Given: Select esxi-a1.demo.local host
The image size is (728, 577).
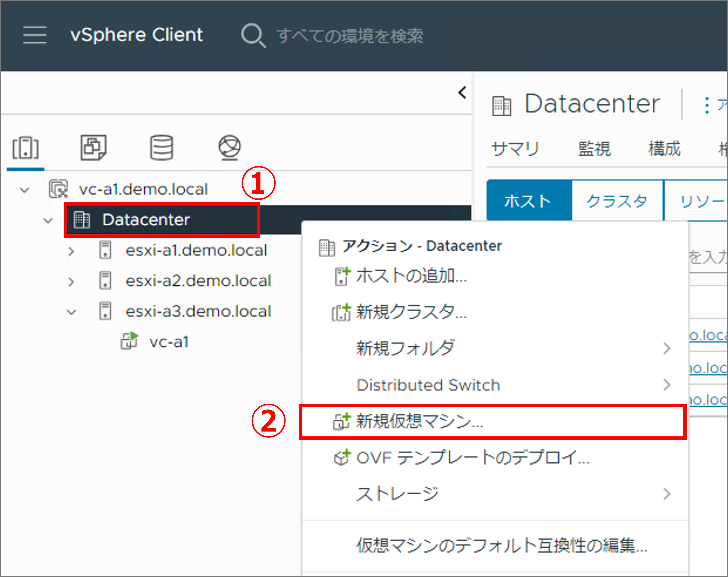Looking at the screenshot, I should 196,250.
